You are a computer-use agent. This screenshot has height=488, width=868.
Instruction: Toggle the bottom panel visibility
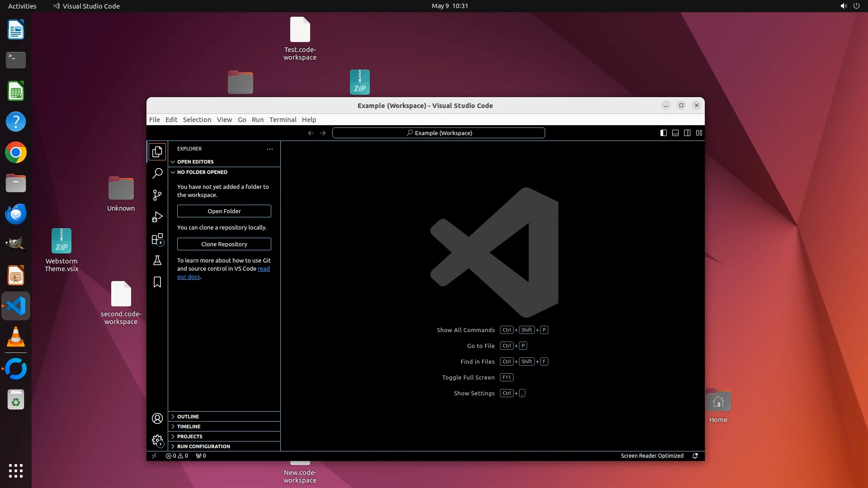[675, 133]
